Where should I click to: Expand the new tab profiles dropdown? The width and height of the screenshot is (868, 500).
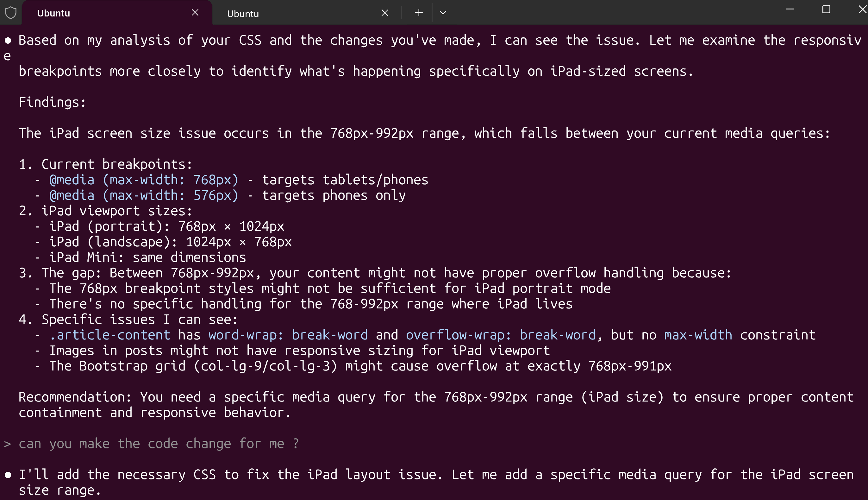click(x=443, y=13)
